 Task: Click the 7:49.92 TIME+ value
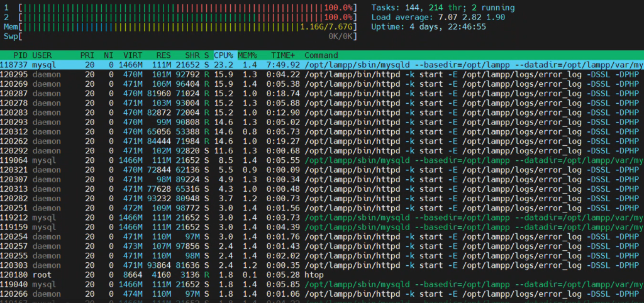point(283,65)
